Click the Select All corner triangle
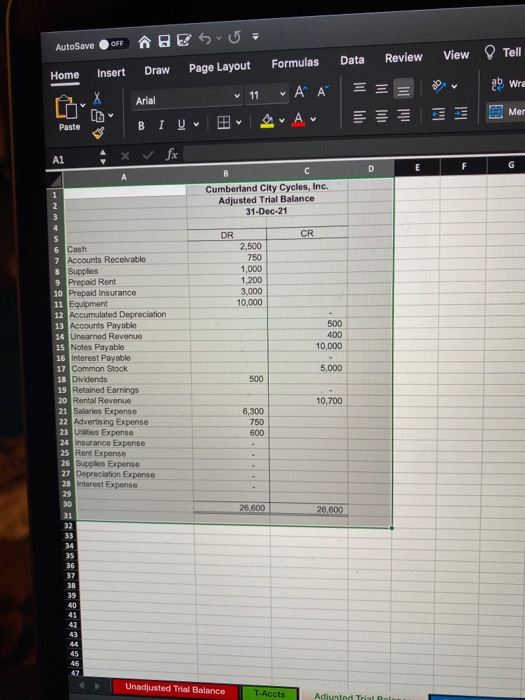The width and height of the screenshot is (525, 700). pos(55,181)
